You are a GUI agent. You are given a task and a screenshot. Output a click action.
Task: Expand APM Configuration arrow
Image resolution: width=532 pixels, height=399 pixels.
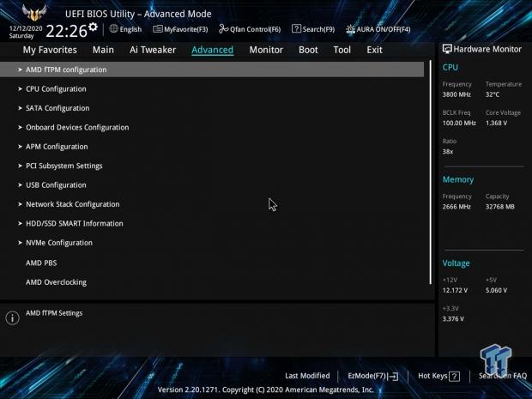click(20, 147)
